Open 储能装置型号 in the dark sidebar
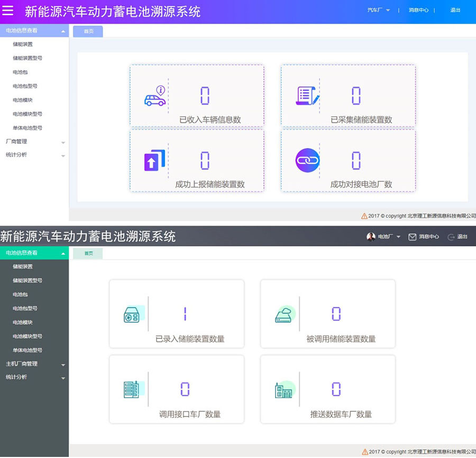The image size is (476, 458). (28, 280)
